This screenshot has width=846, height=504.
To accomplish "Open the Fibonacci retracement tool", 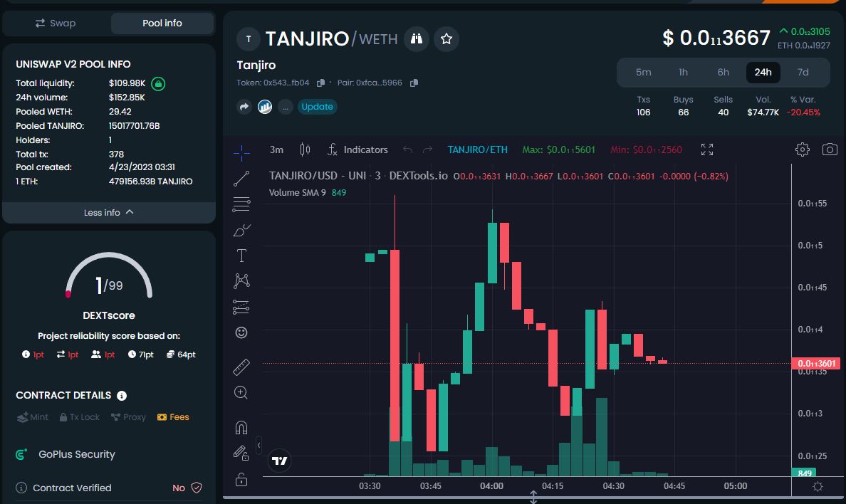I will click(241, 204).
